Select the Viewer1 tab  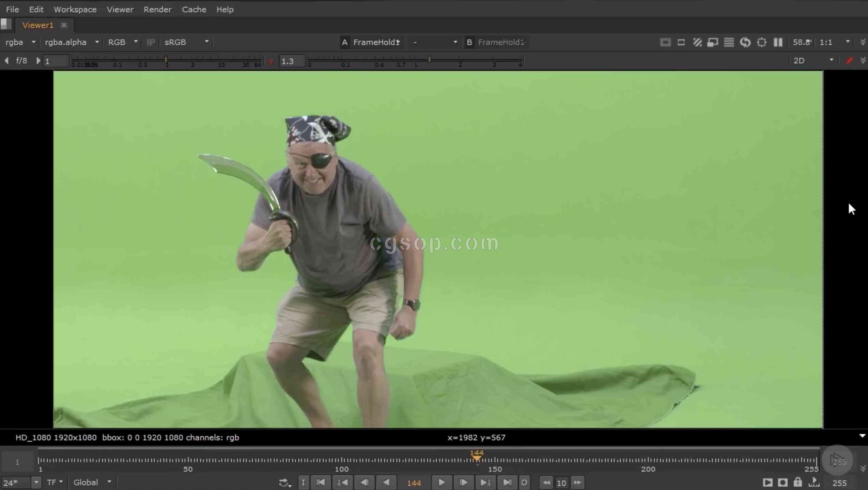(38, 25)
